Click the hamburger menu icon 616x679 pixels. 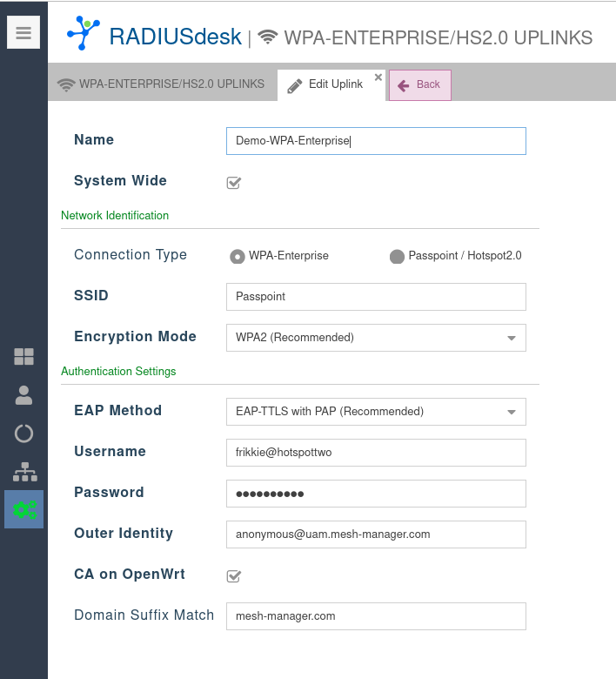coord(23,33)
